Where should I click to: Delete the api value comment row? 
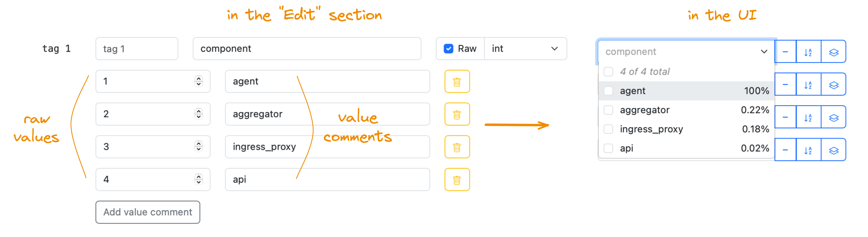[x=457, y=180]
